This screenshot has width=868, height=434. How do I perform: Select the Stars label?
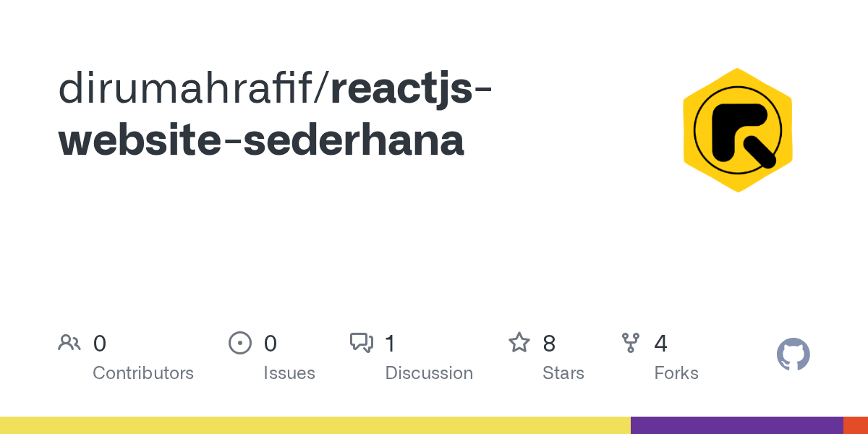pyautogui.click(x=563, y=373)
